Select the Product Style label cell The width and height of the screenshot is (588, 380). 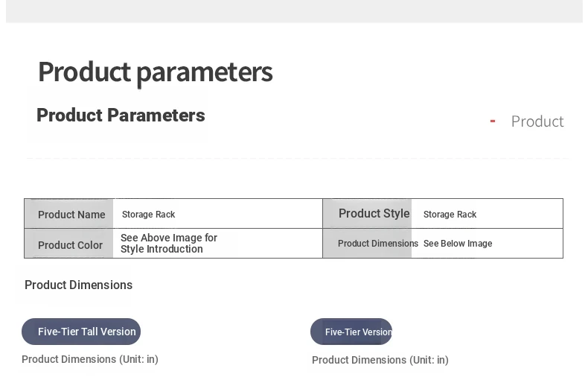(x=374, y=214)
